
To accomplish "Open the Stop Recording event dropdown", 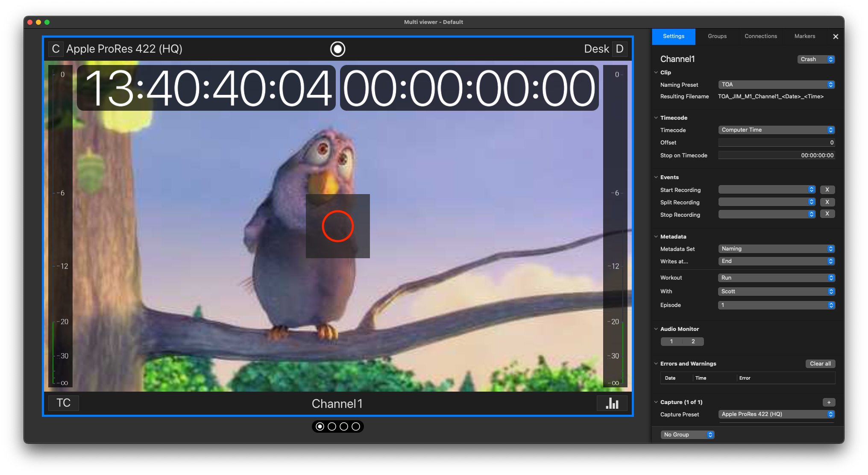I will coord(767,214).
